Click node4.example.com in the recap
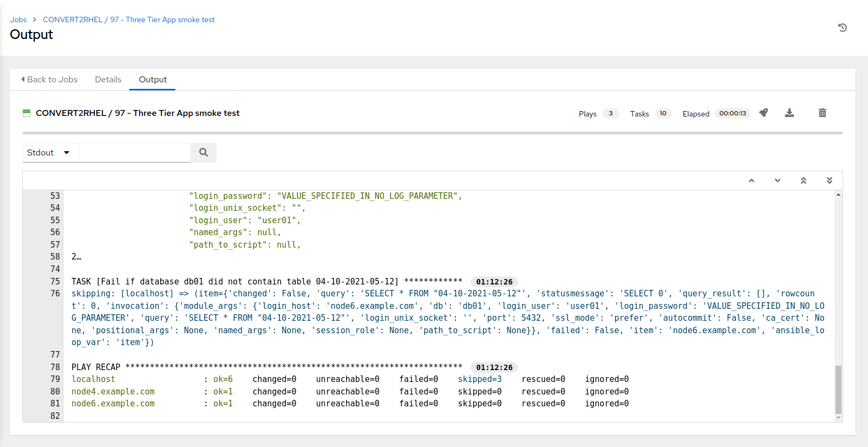This screenshot has width=868, height=447. pyautogui.click(x=113, y=391)
